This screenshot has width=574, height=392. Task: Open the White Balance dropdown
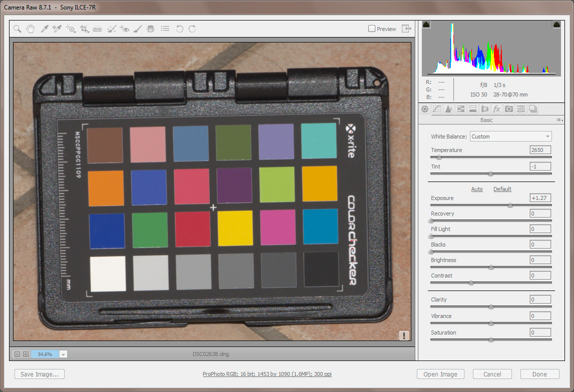click(x=510, y=136)
